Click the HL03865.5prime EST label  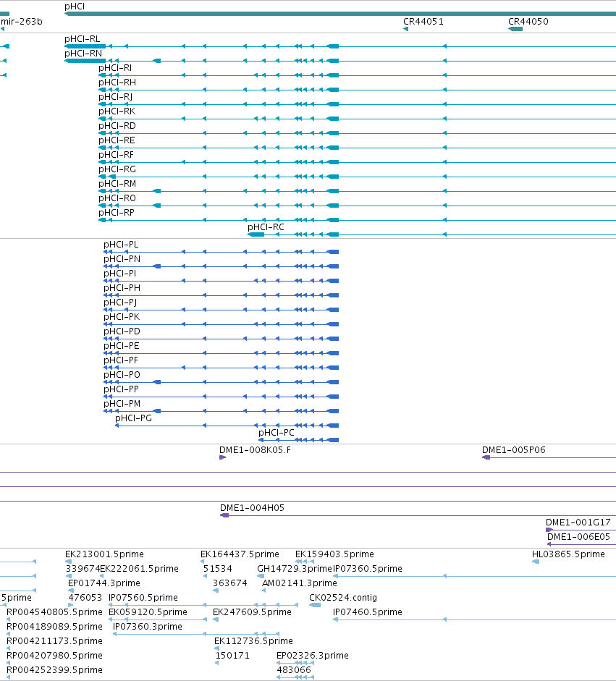pyautogui.click(x=569, y=554)
